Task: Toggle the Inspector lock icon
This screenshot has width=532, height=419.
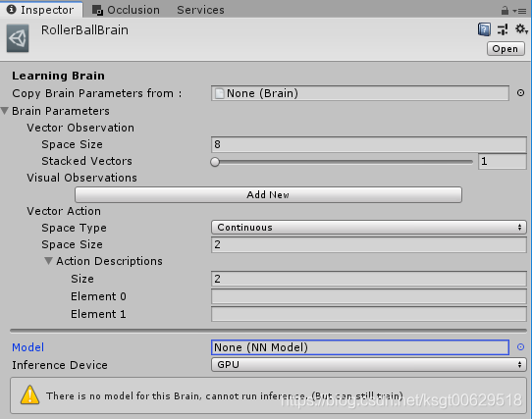Action: pyautogui.click(x=505, y=11)
